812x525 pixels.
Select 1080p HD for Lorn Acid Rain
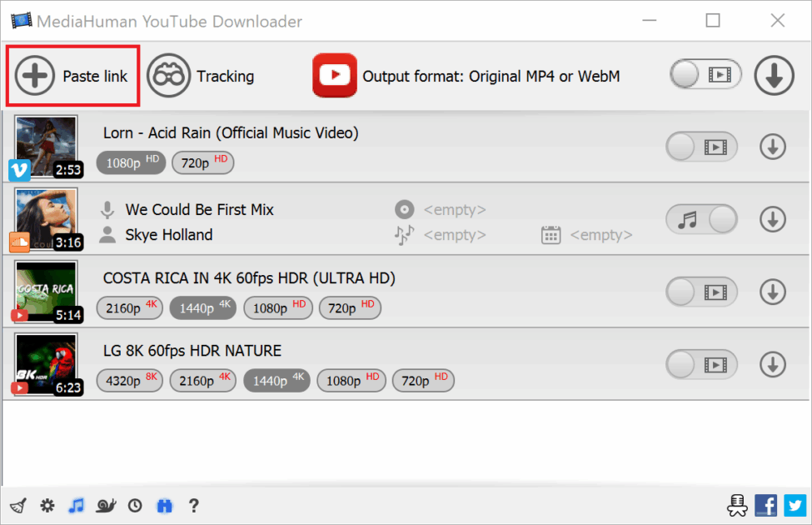click(x=131, y=162)
